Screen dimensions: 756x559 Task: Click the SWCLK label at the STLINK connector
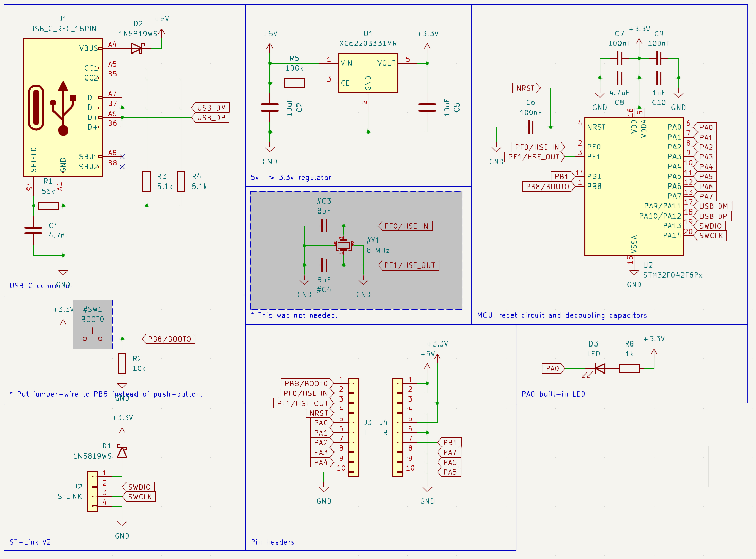139,497
